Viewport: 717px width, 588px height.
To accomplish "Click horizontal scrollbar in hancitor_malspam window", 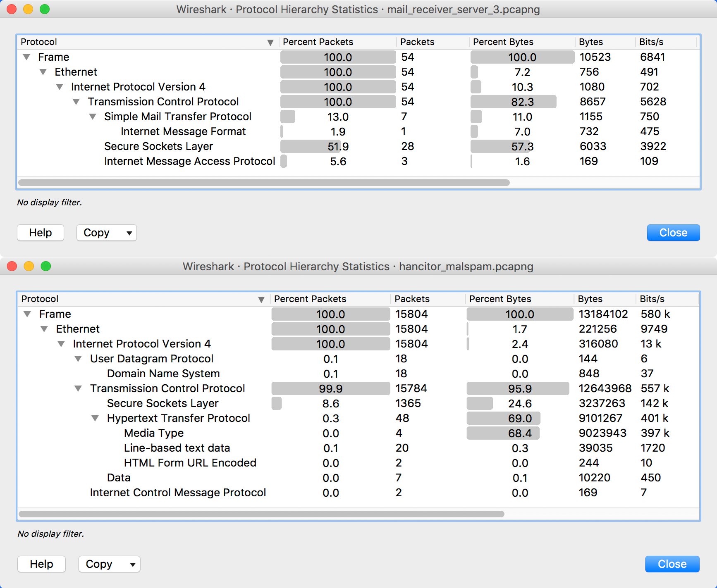I will 261,514.
